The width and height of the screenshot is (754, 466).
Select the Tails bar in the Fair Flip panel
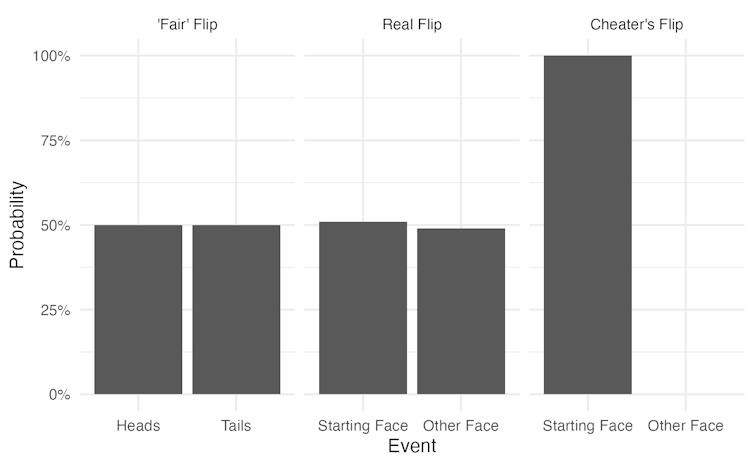(x=236, y=310)
